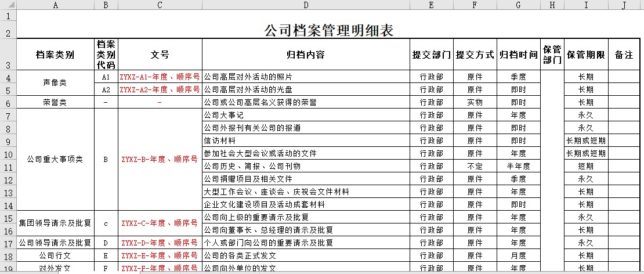Select row 11 header
Screen dimensions: 644x274
pyautogui.click(x=8, y=167)
